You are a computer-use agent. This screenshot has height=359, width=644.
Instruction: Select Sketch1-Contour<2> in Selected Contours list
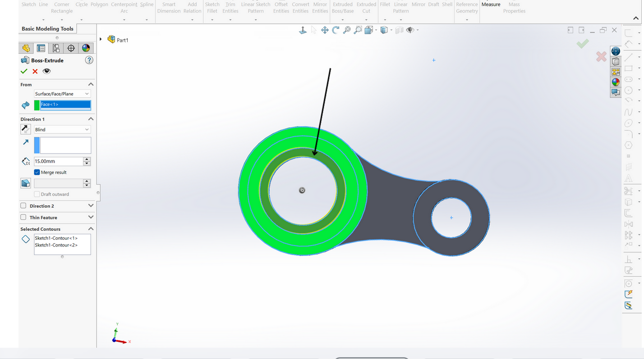coord(56,245)
